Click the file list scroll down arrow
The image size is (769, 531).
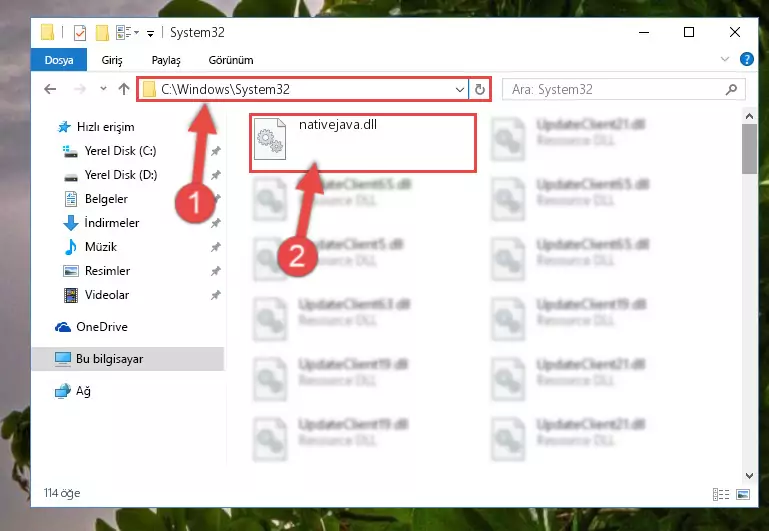pyautogui.click(x=749, y=476)
